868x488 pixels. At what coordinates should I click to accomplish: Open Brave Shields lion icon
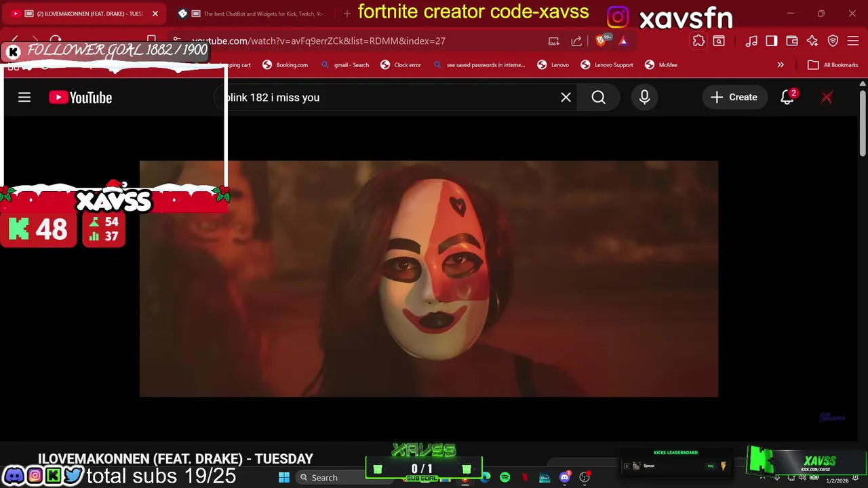601,41
